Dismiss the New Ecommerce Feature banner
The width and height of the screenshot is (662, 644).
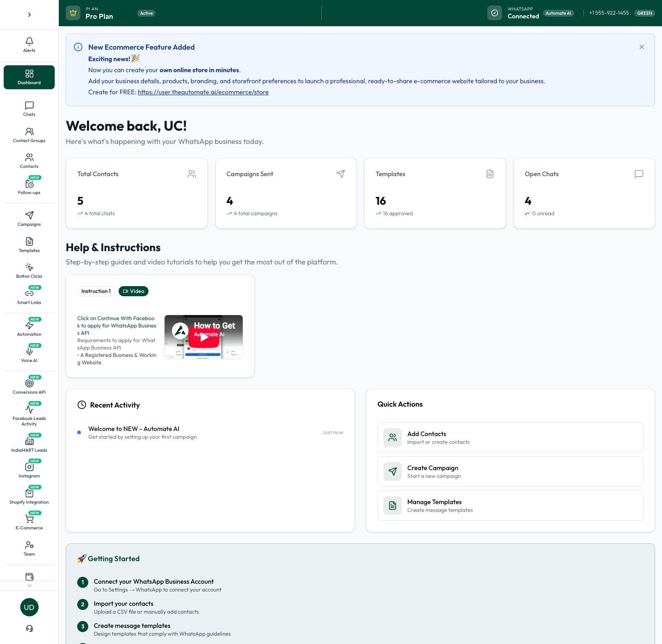[x=642, y=47]
